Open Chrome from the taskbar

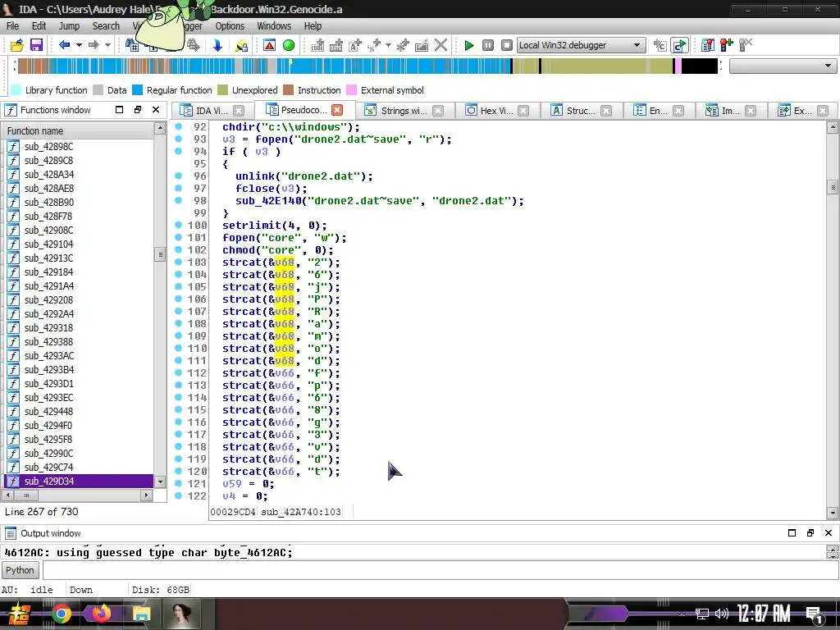tap(61, 614)
